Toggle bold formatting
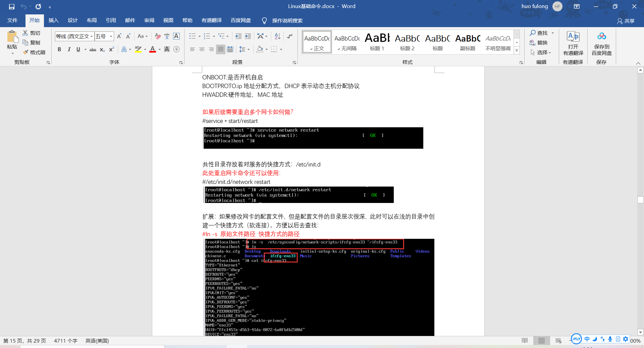 59,49
